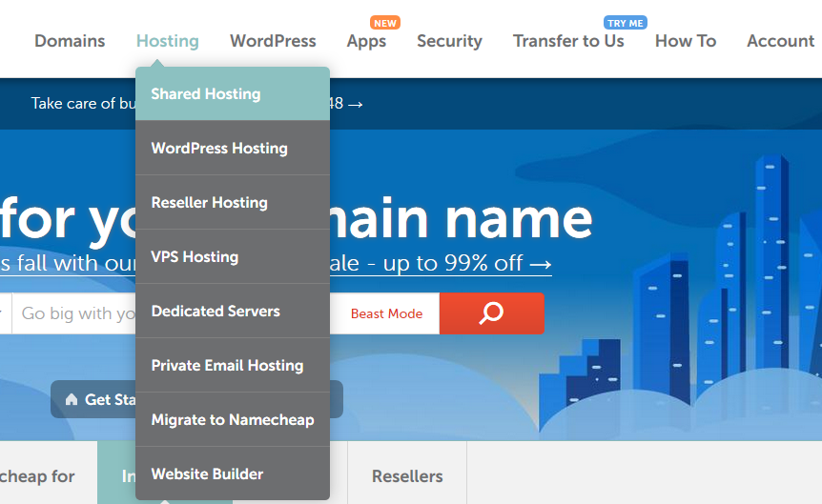The image size is (822, 504).
Task: Open the Security menu
Action: click(449, 41)
